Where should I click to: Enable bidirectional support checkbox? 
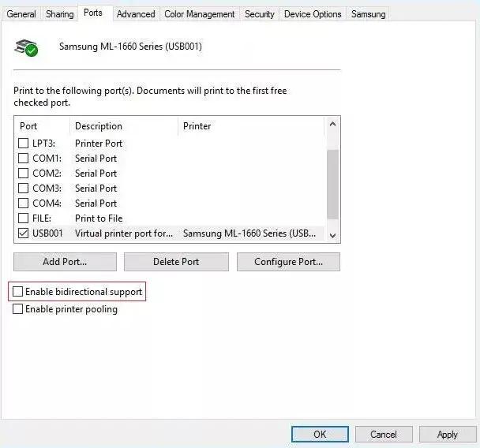[17, 291]
